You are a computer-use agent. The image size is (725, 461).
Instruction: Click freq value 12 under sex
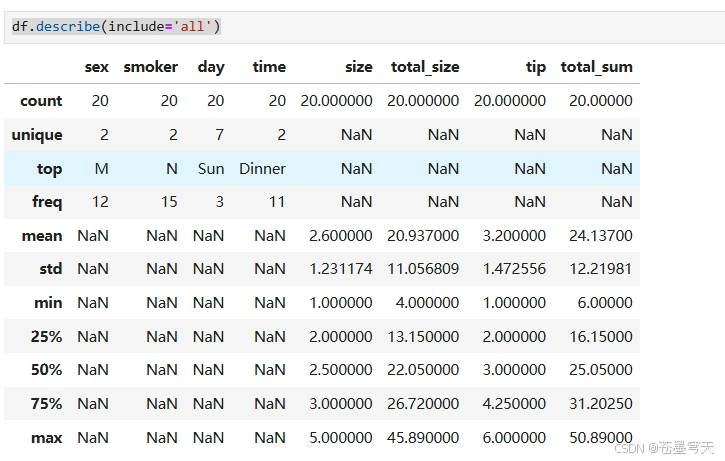tap(100, 202)
